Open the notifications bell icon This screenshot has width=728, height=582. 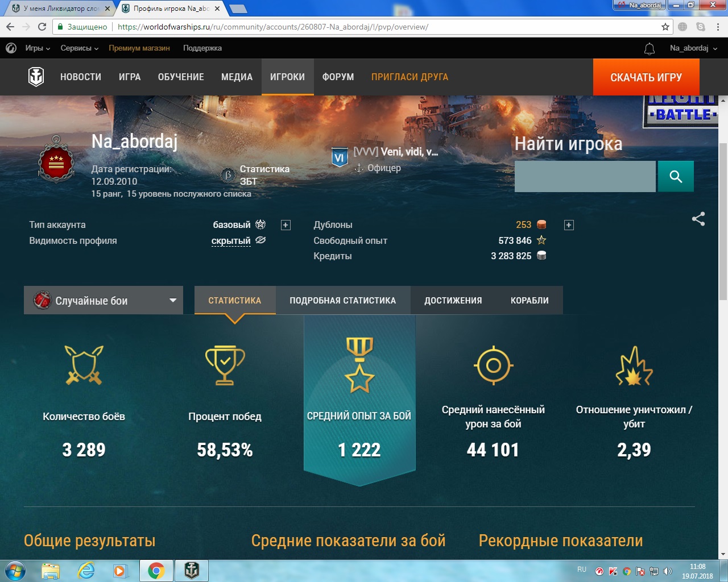pos(649,49)
